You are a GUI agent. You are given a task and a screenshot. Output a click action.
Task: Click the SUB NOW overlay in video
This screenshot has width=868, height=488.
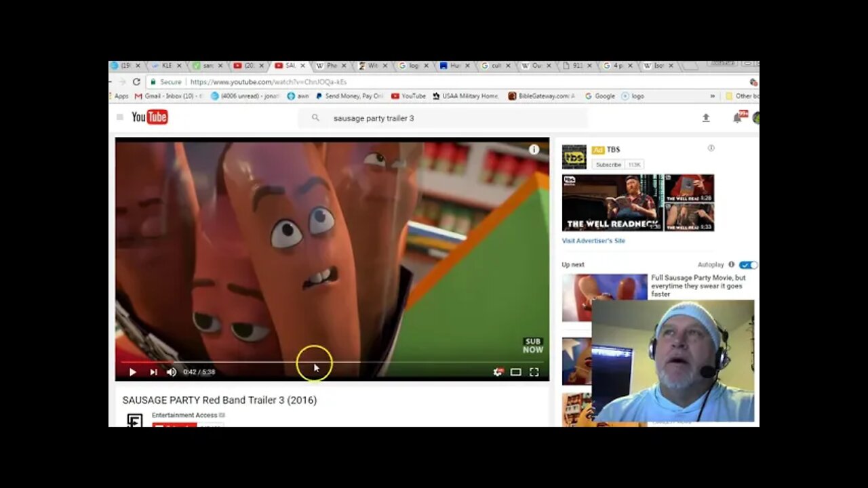(533, 346)
